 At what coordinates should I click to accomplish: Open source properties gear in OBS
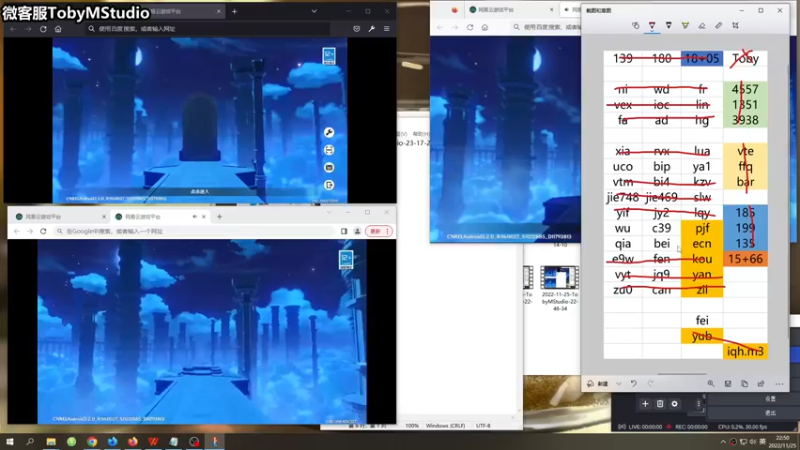(674, 404)
